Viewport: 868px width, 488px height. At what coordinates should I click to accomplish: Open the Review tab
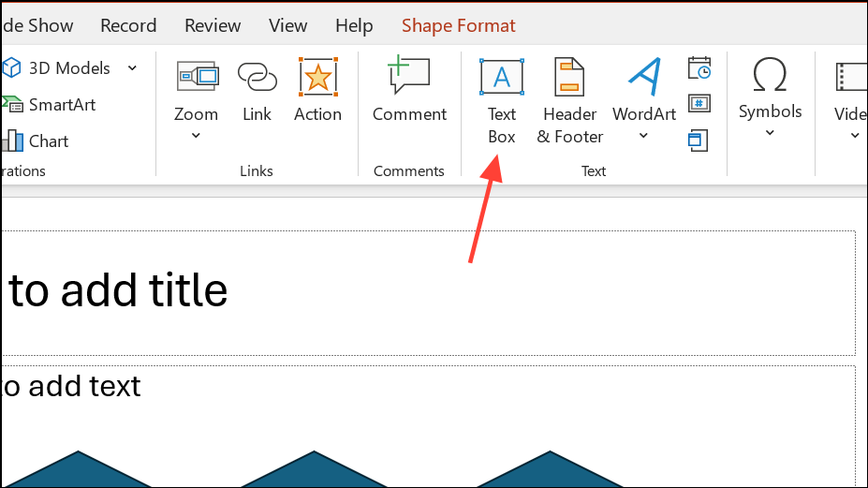coord(213,25)
